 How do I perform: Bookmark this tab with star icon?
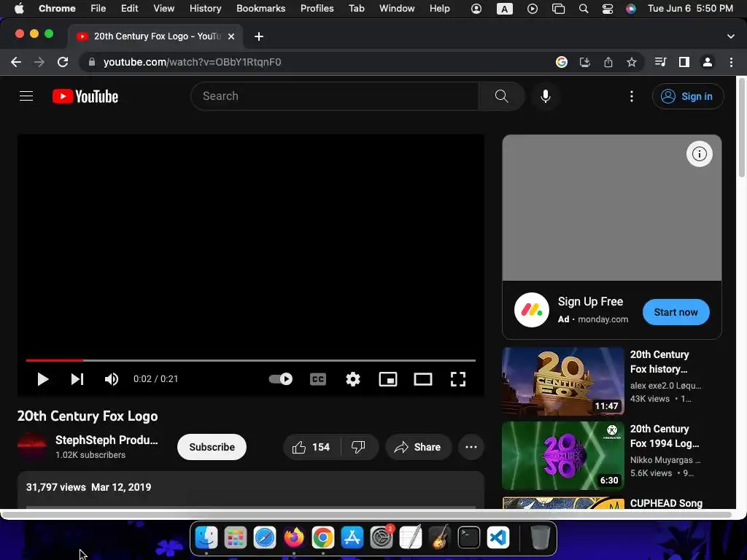tap(632, 62)
